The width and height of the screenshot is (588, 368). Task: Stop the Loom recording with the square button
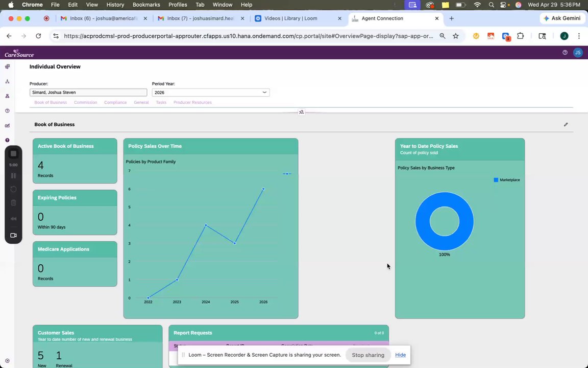click(x=13, y=153)
